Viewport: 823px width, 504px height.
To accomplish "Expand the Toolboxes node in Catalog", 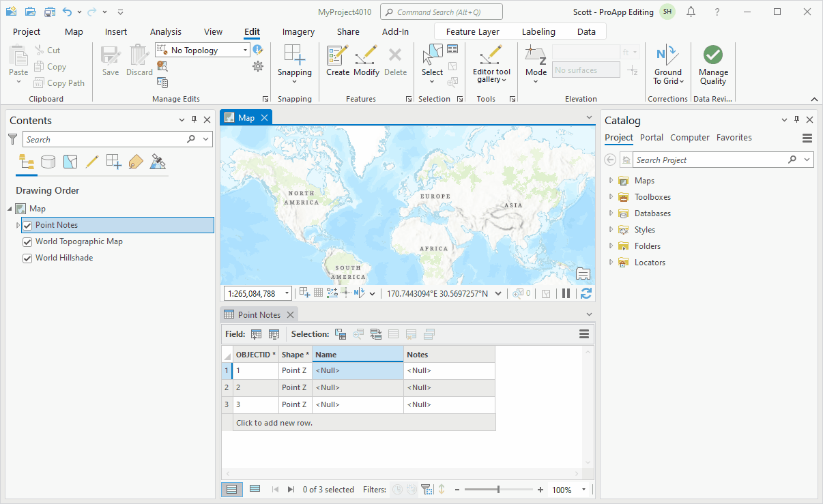I will pos(611,197).
